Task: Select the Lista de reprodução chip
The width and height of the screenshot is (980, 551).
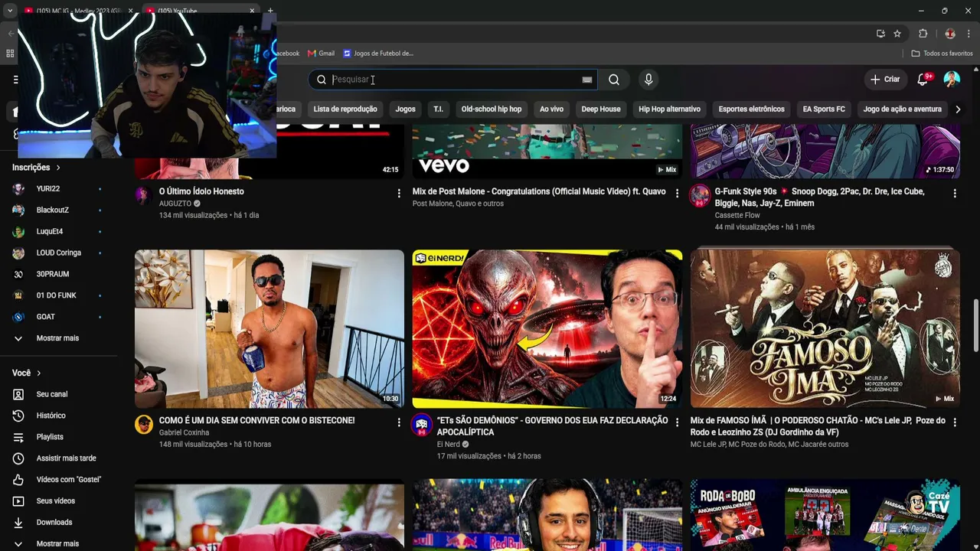Action: (x=345, y=109)
